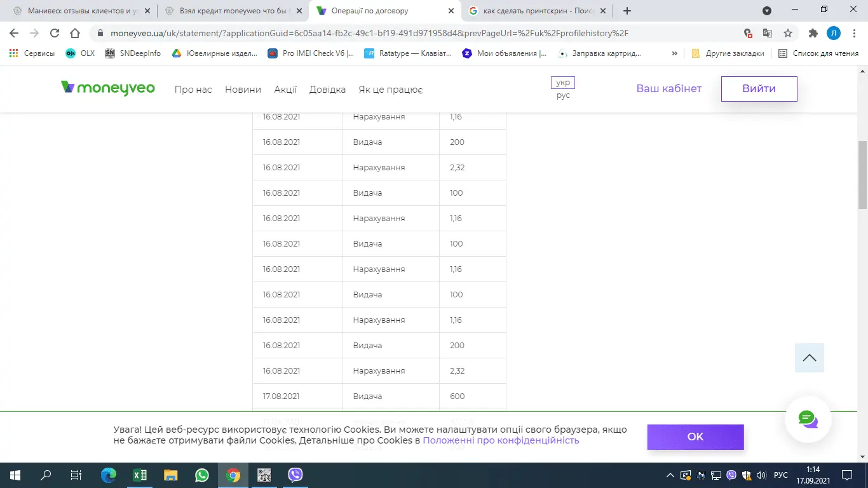Screen dimensions: 868x488
Task: Switch site language to рус
Action: (x=563, y=95)
